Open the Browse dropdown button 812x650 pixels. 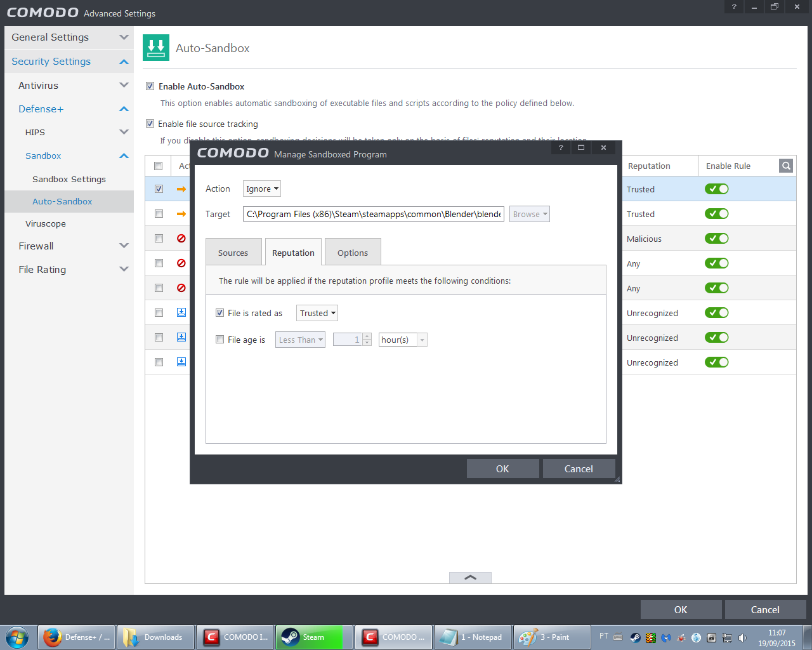530,214
